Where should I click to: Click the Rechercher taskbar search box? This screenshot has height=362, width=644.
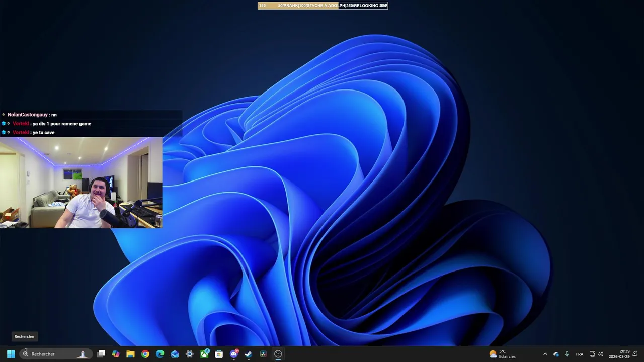pos(56,354)
